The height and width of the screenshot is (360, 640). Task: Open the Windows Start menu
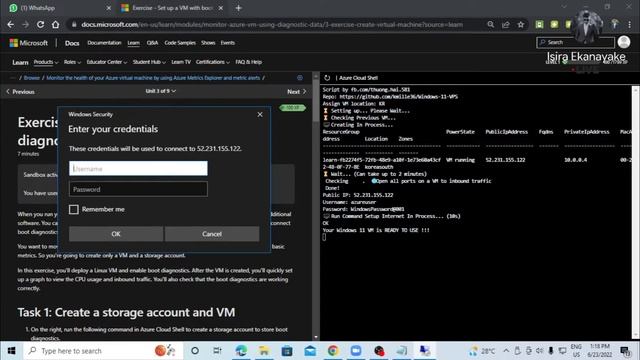(x=11, y=351)
